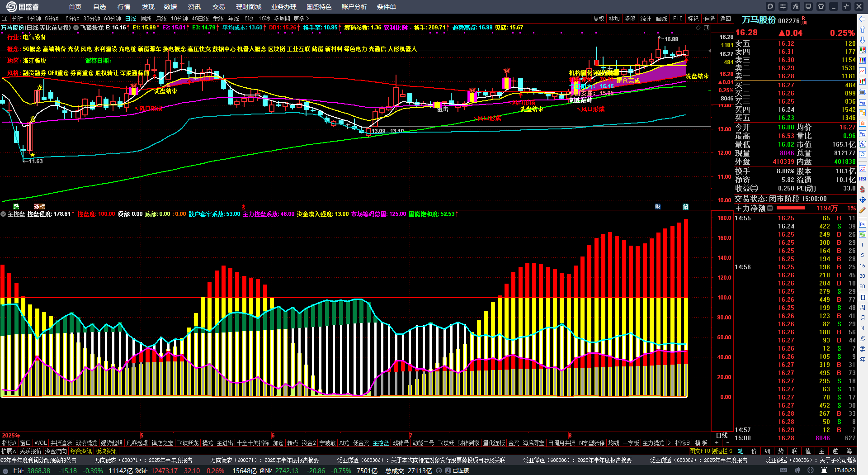Click the 画线 button
Screen dimensions: 868x475
coord(662,19)
